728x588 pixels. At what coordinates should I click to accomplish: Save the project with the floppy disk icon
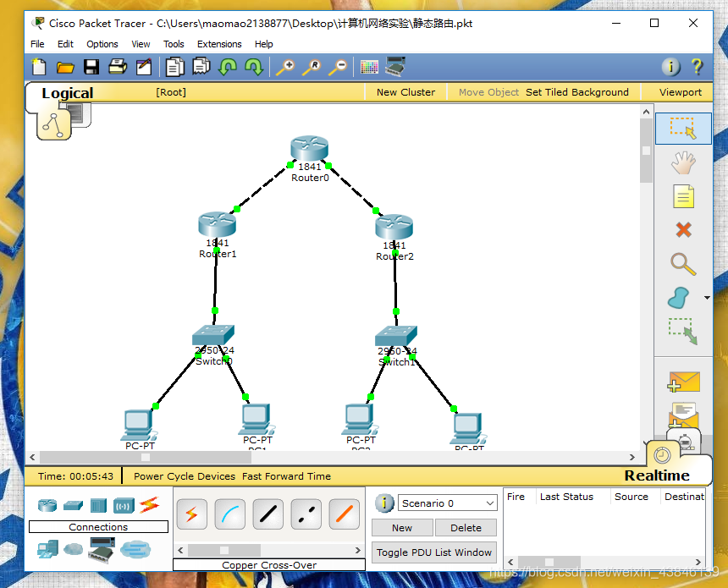[x=91, y=68]
